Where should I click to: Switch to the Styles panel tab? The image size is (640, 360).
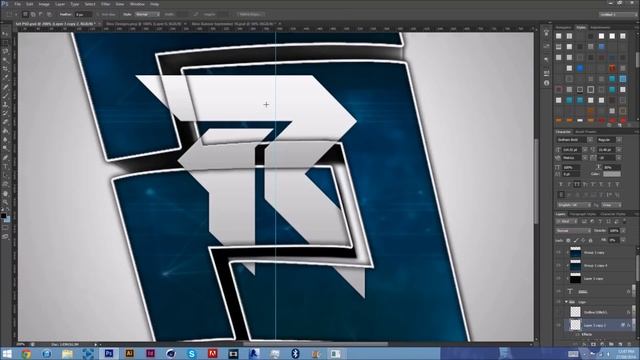click(581, 27)
